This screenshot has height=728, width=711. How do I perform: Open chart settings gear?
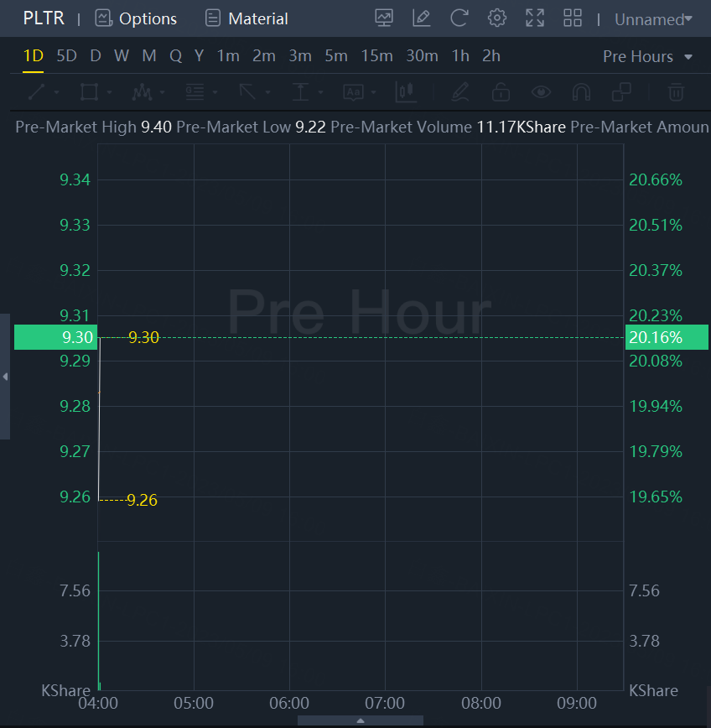pyautogui.click(x=497, y=18)
